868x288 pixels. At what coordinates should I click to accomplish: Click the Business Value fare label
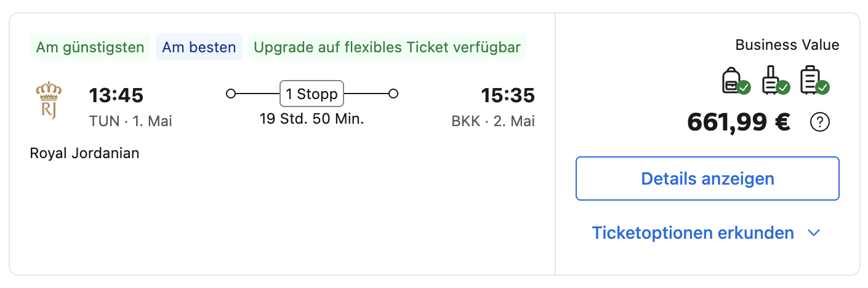tap(787, 45)
